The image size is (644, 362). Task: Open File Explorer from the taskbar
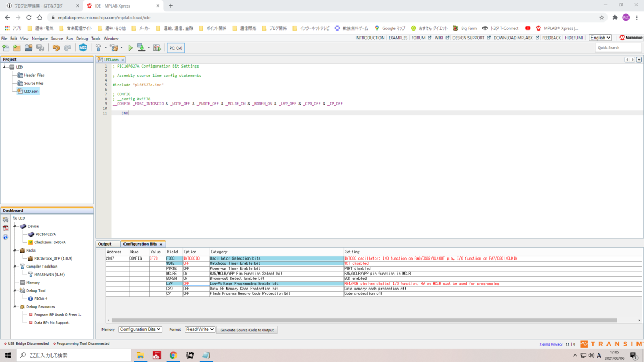pos(140,355)
